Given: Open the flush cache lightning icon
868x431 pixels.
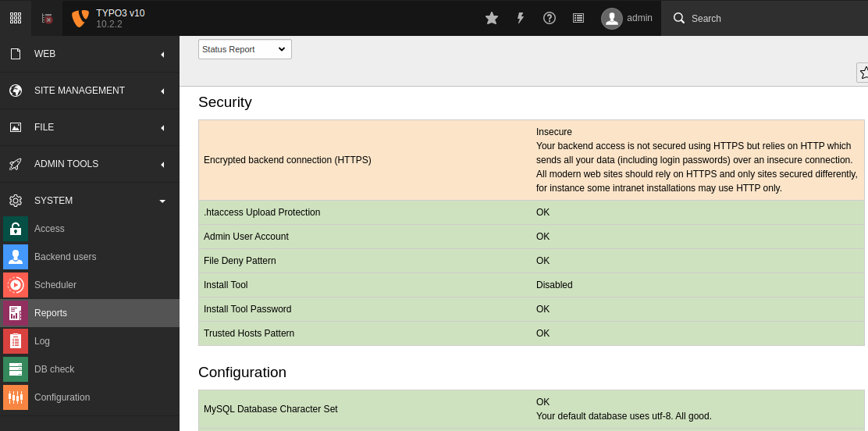Looking at the screenshot, I should coord(521,18).
